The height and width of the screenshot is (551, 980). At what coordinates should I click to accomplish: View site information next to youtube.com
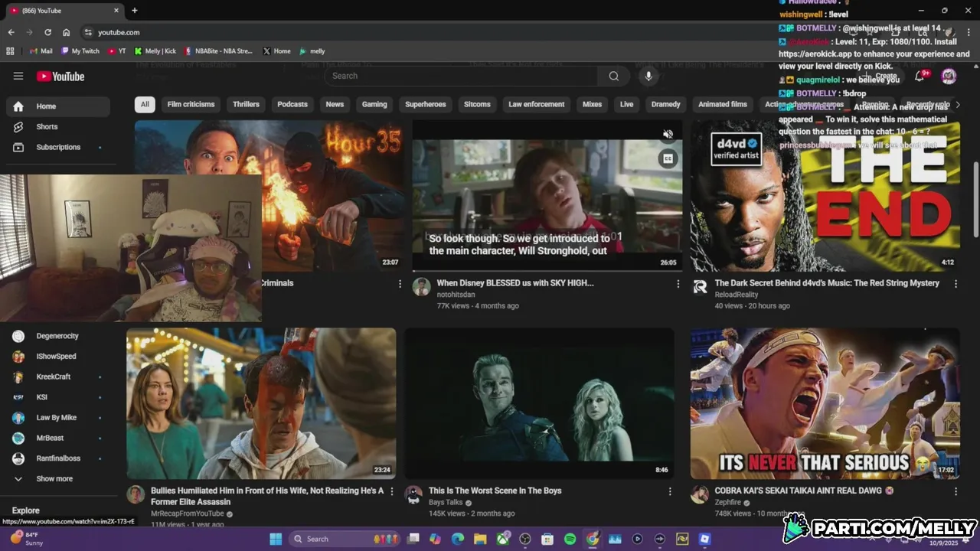[x=88, y=32]
